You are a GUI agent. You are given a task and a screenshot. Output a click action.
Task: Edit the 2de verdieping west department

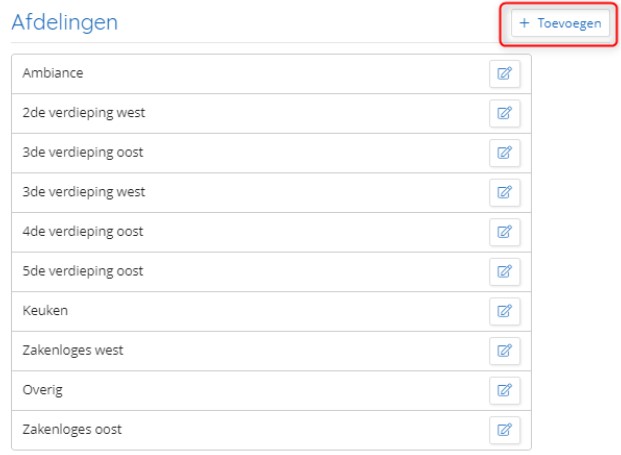point(505,113)
